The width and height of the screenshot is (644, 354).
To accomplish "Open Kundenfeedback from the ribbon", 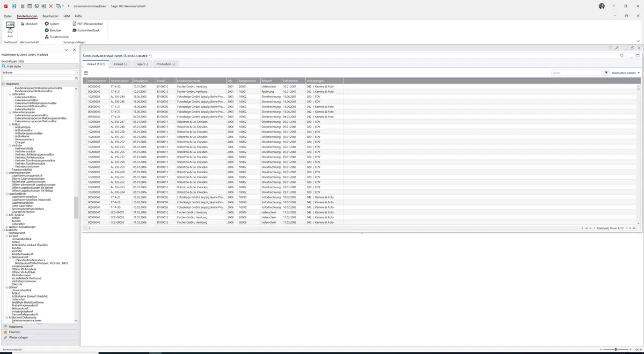I will click(x=86, y=31).
